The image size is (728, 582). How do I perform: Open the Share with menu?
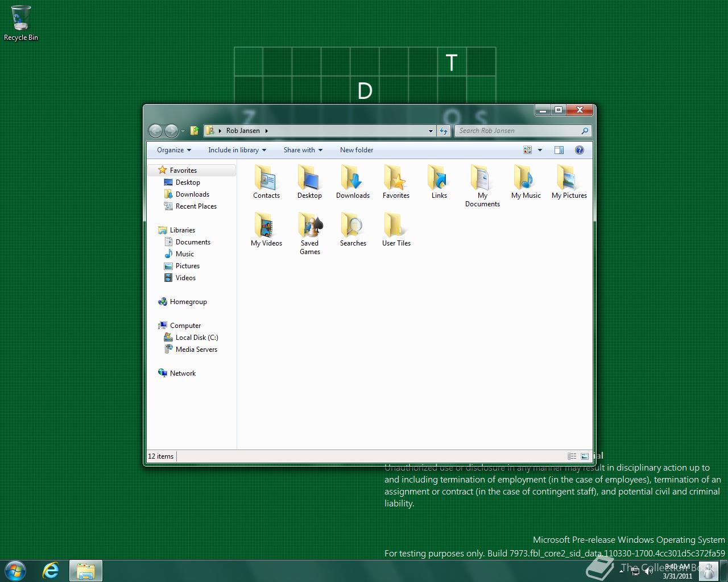pyautogui.click(x=303, y=150)
